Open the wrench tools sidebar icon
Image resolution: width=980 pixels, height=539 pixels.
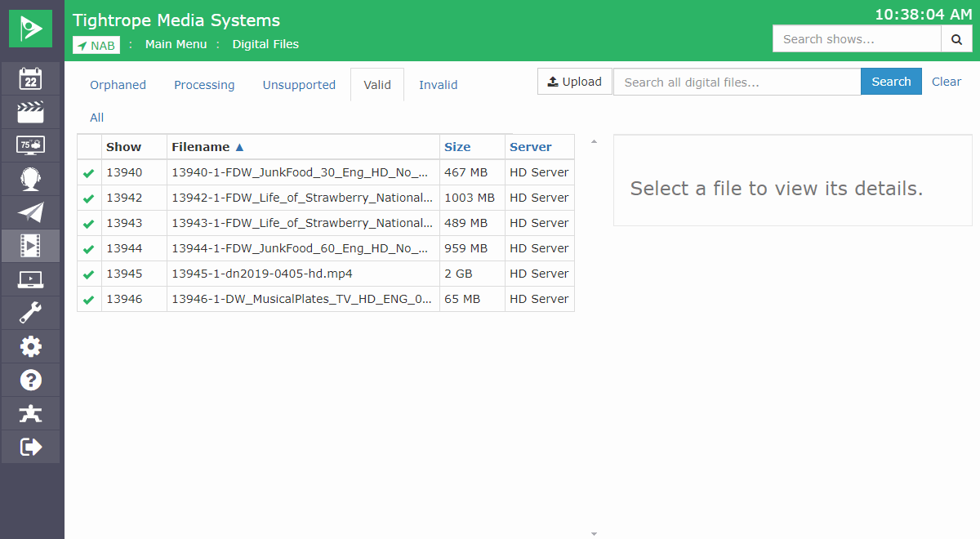pyautogui.click(x=30, y=313)
